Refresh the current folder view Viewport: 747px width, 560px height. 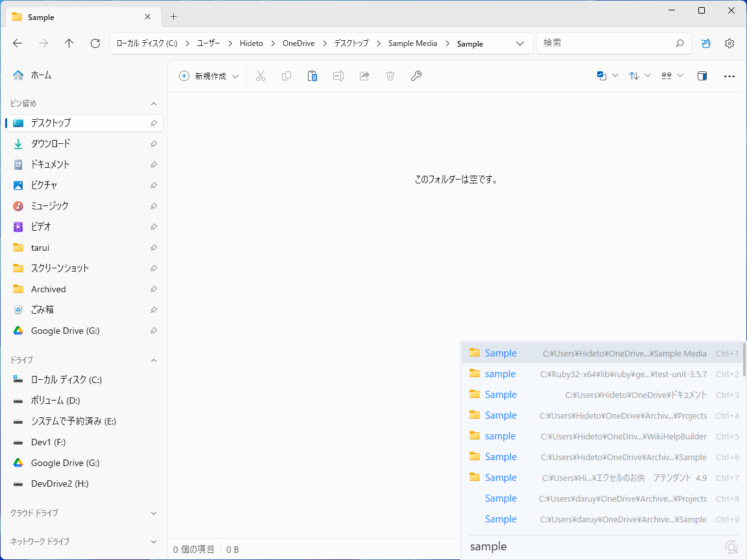pos(95,43)
